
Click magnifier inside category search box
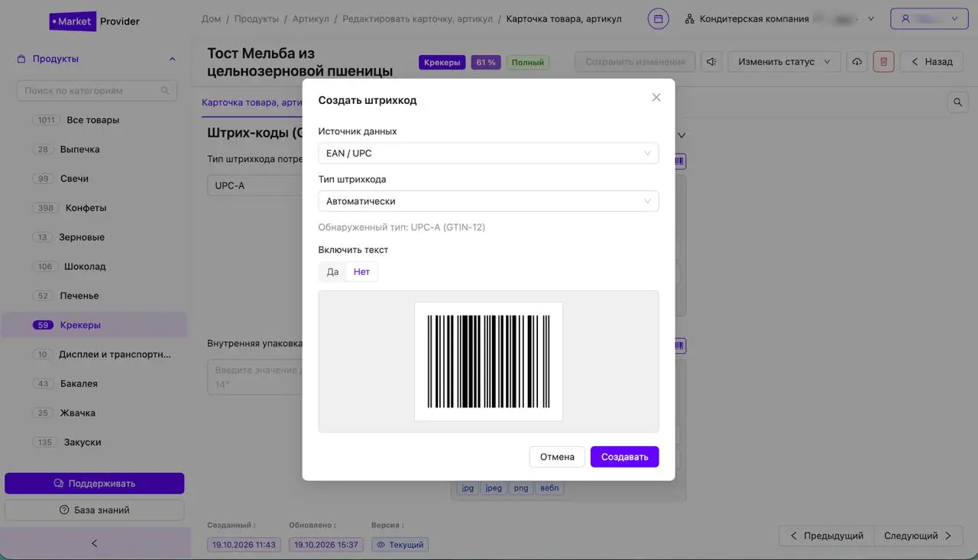point(164,91)
